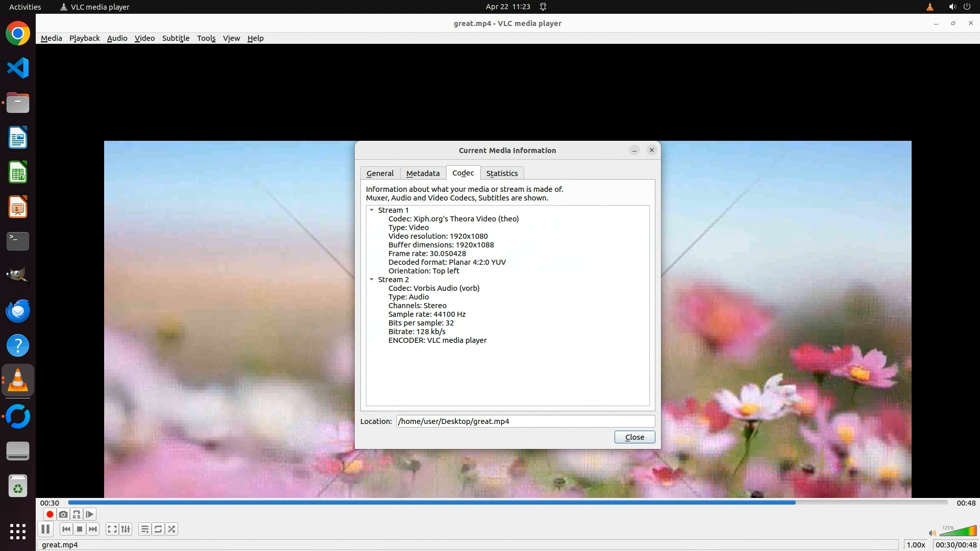Click the A-B loop button
This screenshot has width=980, height=551.
tap(77, 514)
